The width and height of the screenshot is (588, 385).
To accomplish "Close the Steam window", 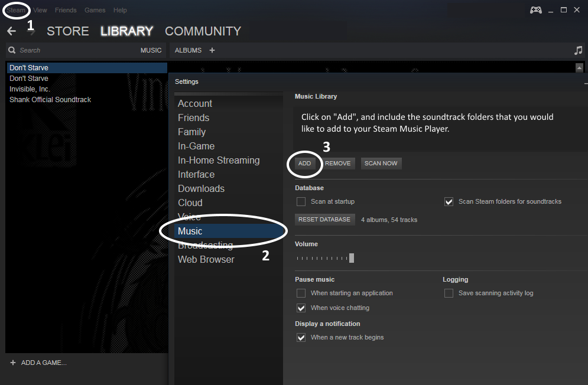I will pos(577,10).
